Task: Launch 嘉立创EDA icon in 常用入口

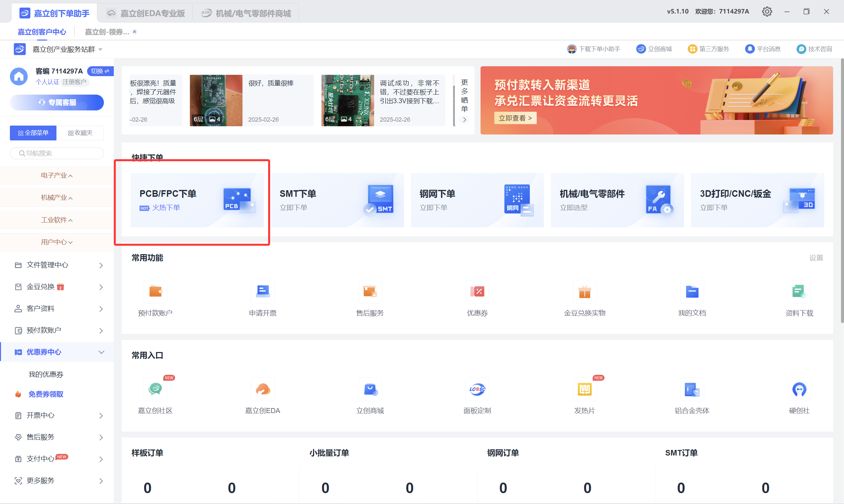Action: point(263,389)
